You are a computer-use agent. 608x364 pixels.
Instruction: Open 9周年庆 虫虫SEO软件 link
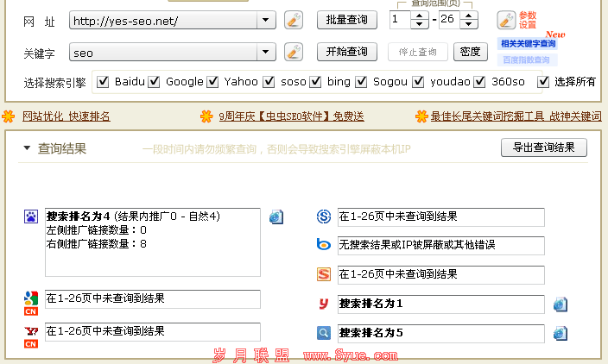(291, 116)
